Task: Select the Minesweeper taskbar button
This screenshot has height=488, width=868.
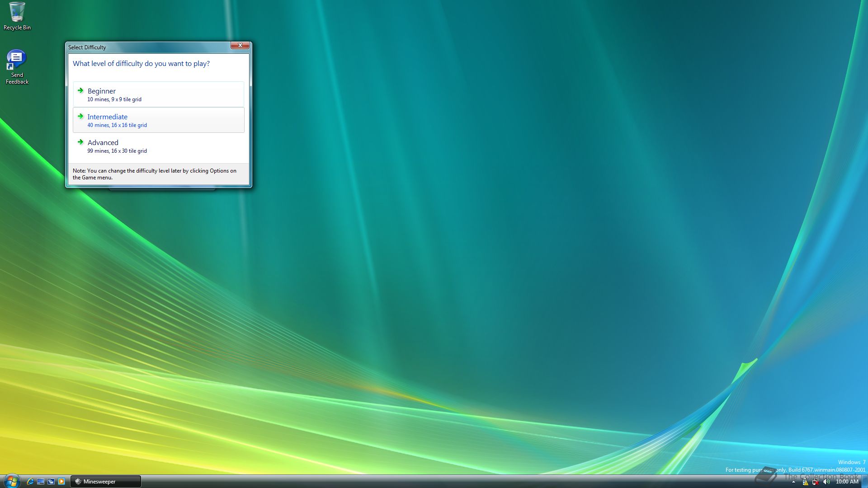Action: [106, 482]
